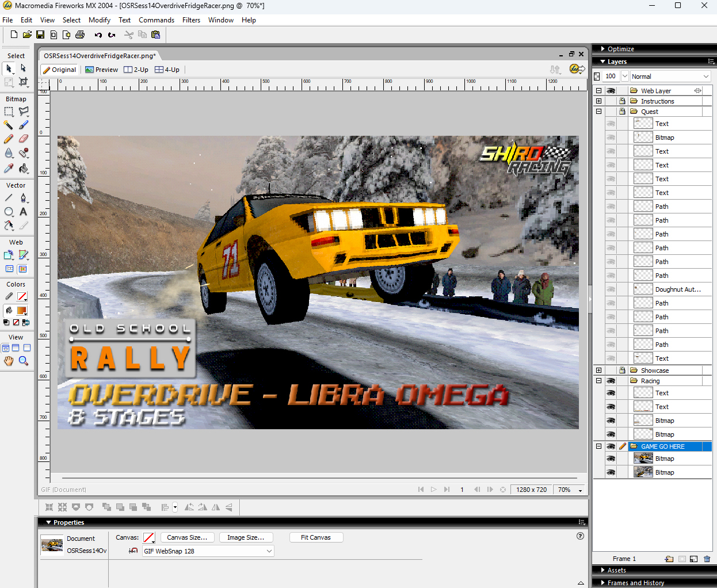Select the Crop tool
717x588 pixels.
click(x=24, y=82)
